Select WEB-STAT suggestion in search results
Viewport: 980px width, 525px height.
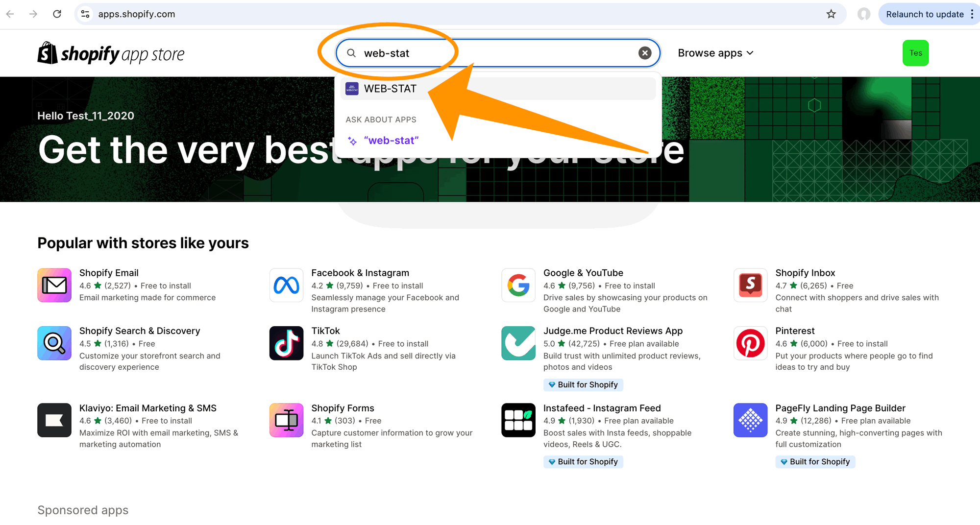point(498,89)
